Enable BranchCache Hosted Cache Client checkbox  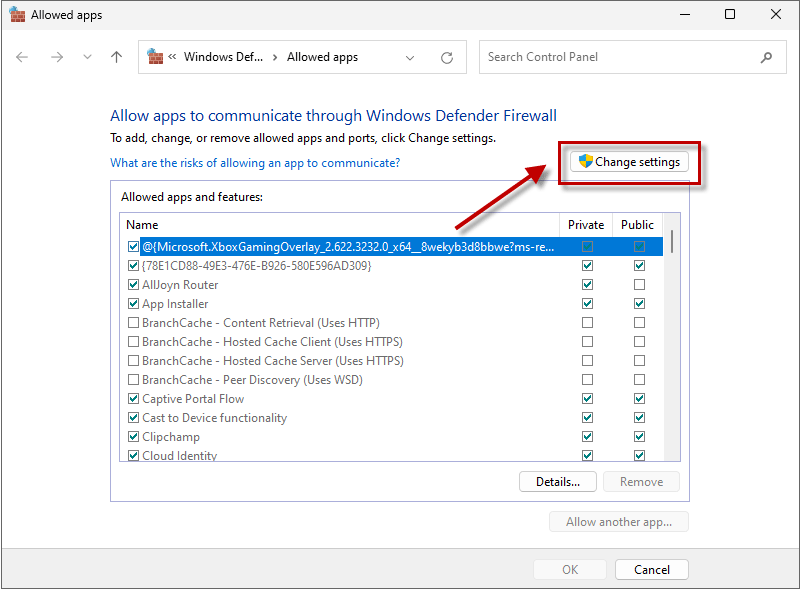click(x=133, y=341)
